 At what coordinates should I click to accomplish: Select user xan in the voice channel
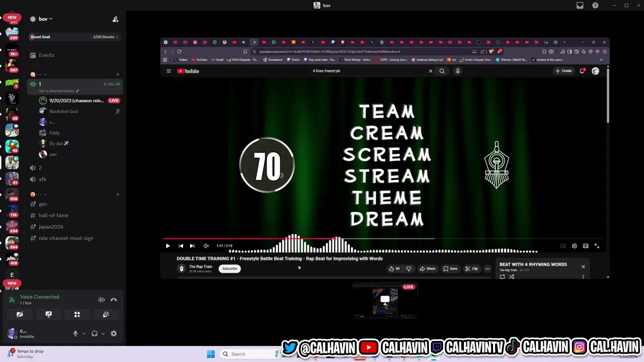tap(53, 154)
